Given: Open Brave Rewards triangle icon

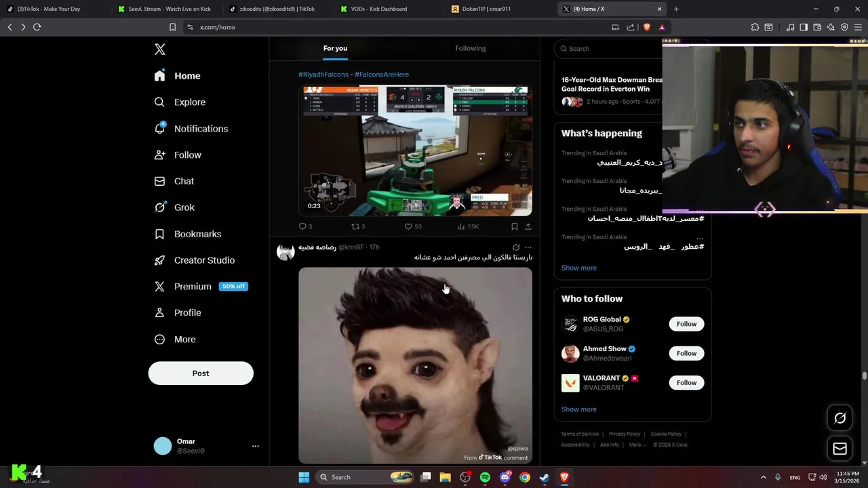Looking at the screenshot, I should (x=662, y=27).
